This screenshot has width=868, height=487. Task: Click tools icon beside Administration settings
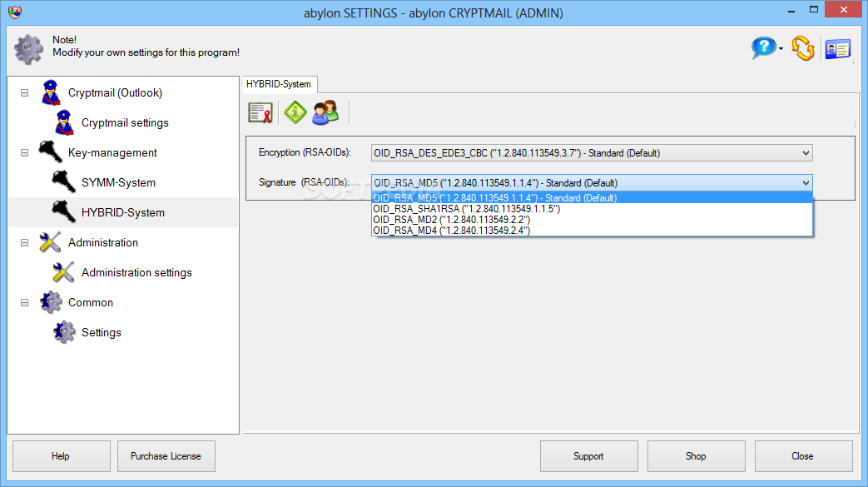pos(63,272)
